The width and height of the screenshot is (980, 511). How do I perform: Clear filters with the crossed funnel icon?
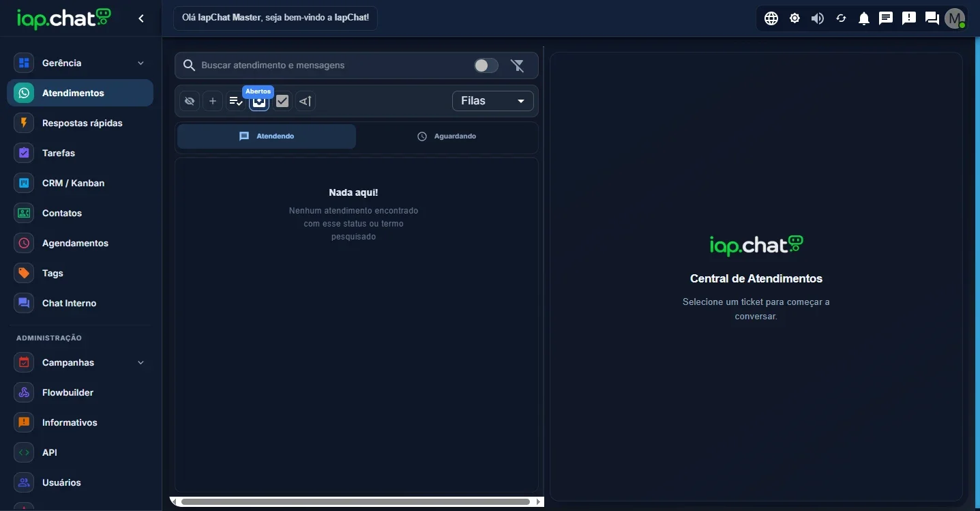point(518,65)
